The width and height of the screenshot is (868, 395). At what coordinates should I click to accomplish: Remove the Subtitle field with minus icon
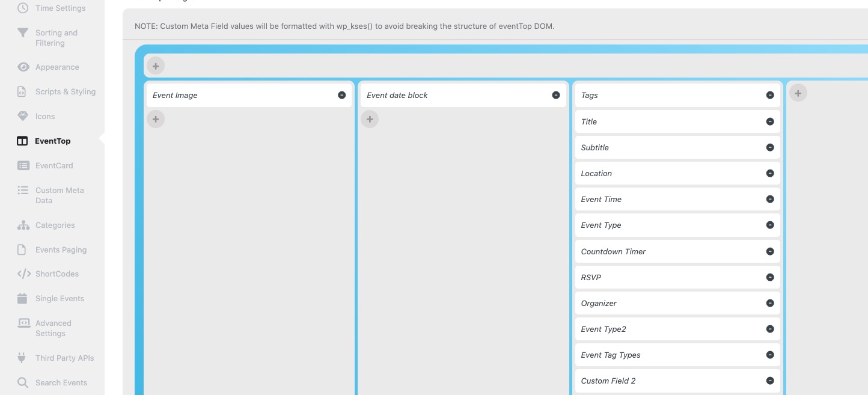pos(770,147)
